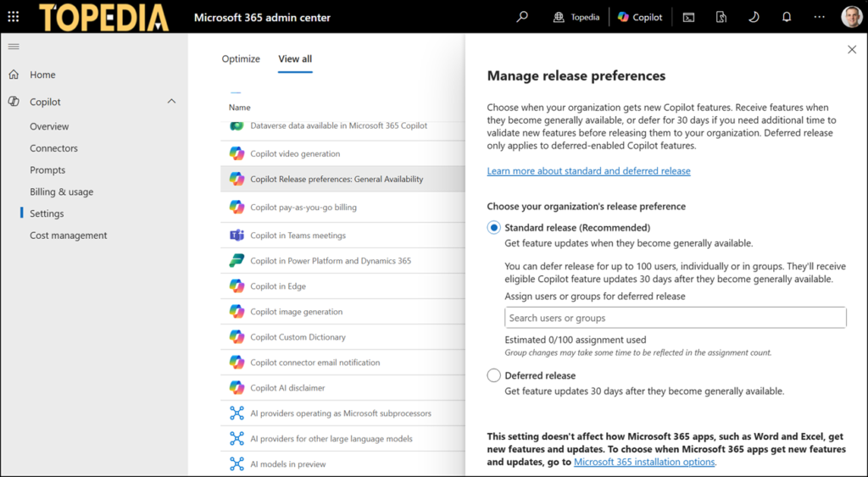The height and width of the screenshot is (477, 868).
Task: Click icon for AI models in preview
Action: pos(237,464)
